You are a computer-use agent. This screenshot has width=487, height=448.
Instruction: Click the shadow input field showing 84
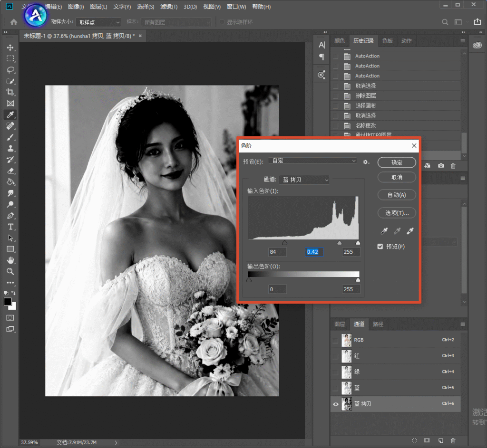click(x=277, y=252)
